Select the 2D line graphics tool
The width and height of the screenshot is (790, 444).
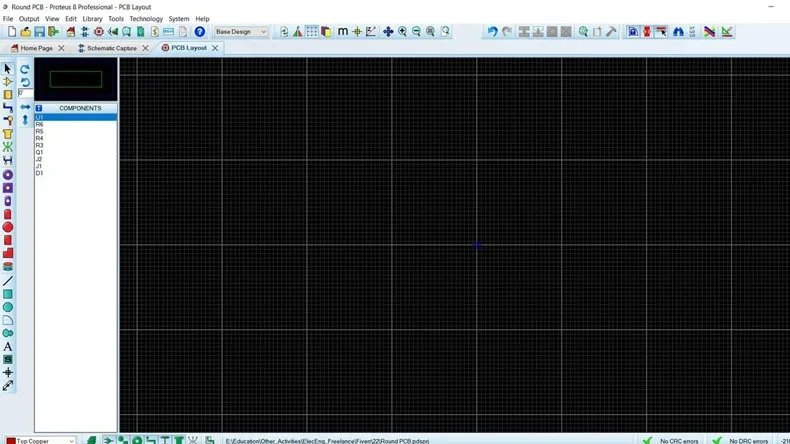pos(8,281)
